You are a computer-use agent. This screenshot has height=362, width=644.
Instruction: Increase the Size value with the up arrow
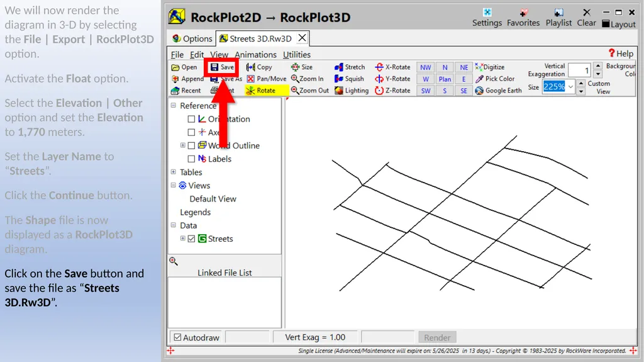580,83
